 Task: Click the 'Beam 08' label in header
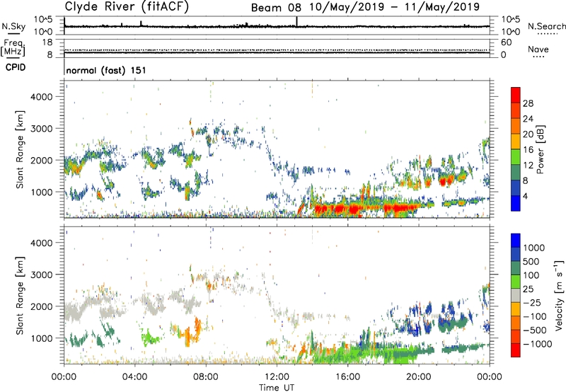(x=276, y=8)
